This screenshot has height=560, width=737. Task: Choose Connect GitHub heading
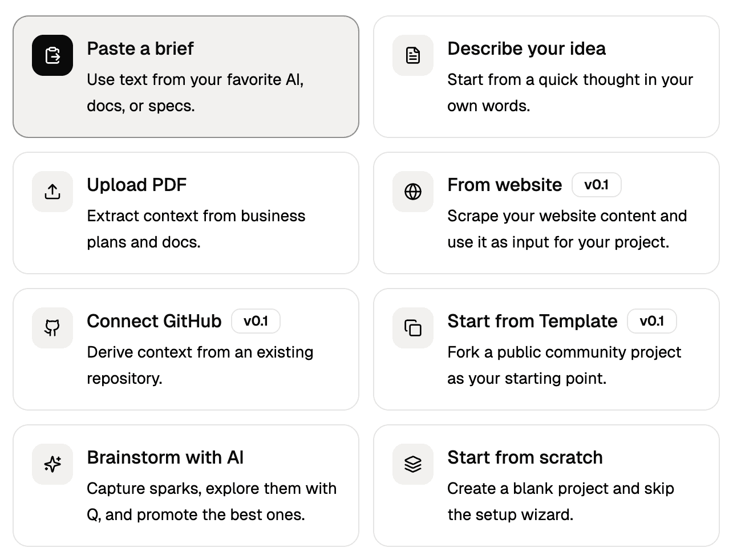[154, 321]
